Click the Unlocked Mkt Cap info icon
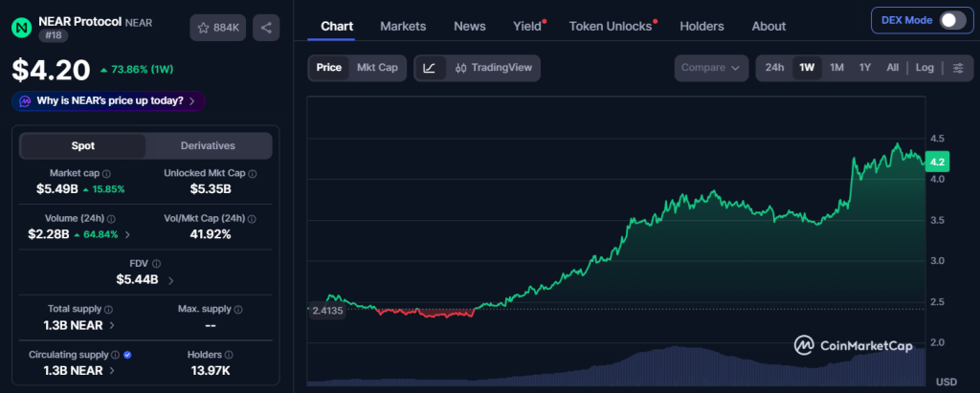Viewport: 980px width, 393px height. [252, 174]
